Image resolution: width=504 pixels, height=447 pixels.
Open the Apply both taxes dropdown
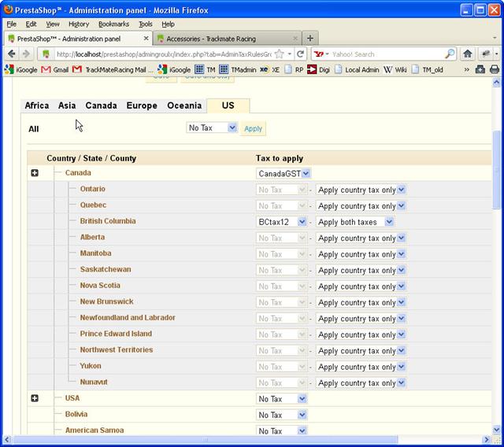(354, 222)
